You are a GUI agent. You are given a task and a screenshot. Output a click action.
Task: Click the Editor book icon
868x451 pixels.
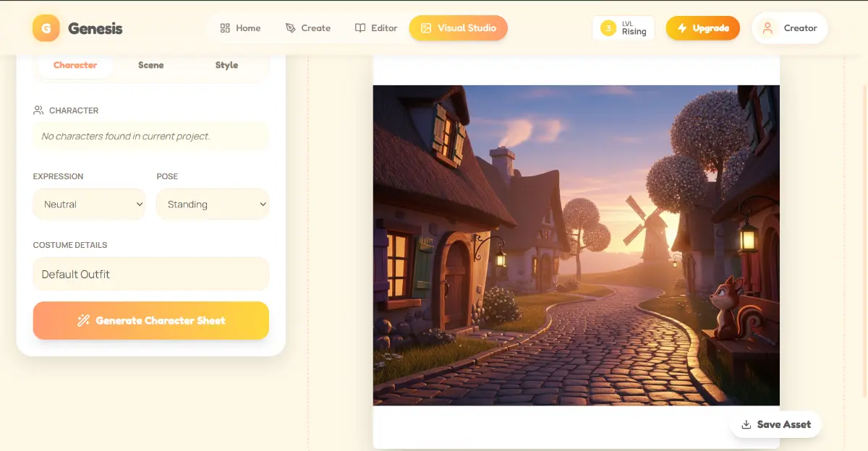(360, 28)
